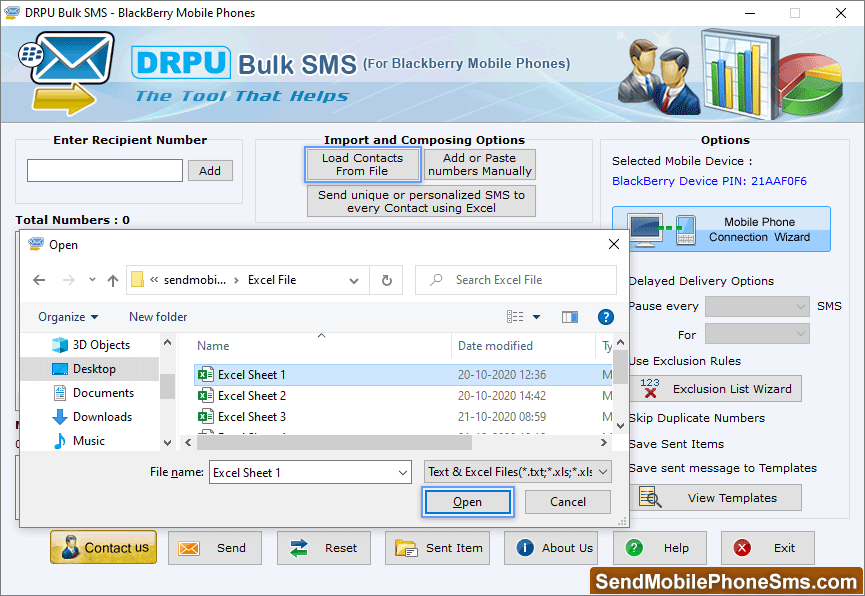
Task: Click the Help question mark button
Action: tap(660, 548)
